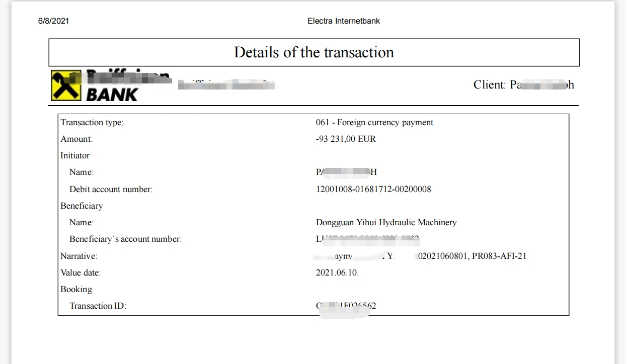Select the "Transaction type:" label

point(92,123)
